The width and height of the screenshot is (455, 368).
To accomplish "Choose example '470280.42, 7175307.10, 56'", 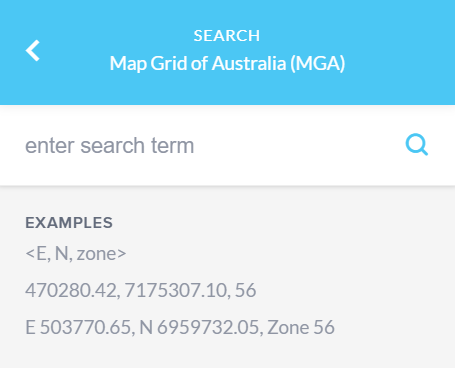I will click(x=141, y=290).
